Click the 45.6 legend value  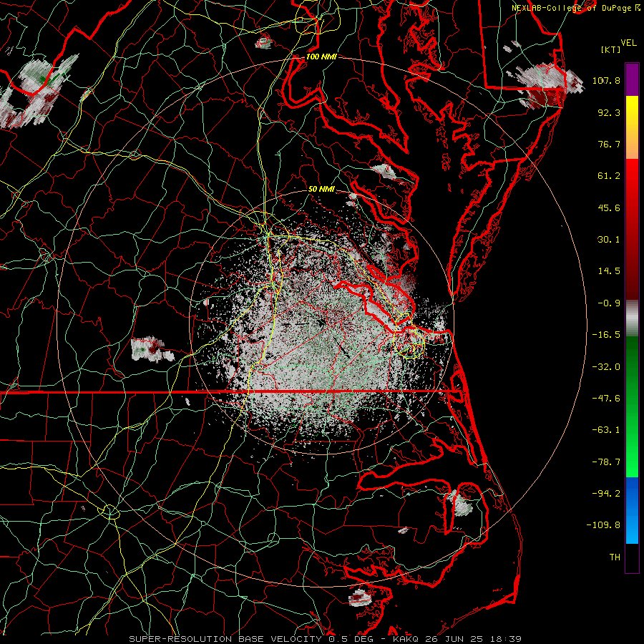click(x=609, y=208)
